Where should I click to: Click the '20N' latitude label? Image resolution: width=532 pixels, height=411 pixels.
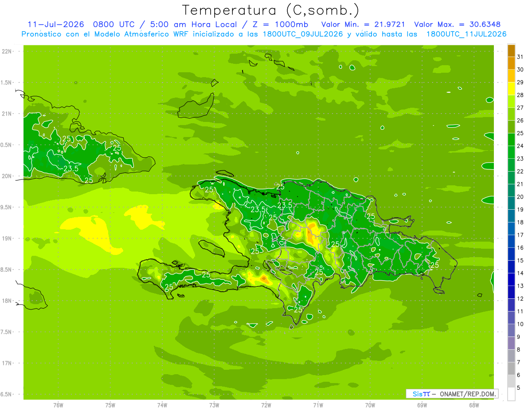pos(7,176)
